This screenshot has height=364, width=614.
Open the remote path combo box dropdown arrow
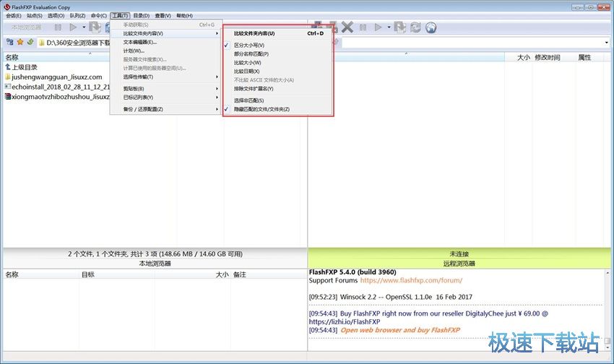pyautogui.click(x=607, y=43)
